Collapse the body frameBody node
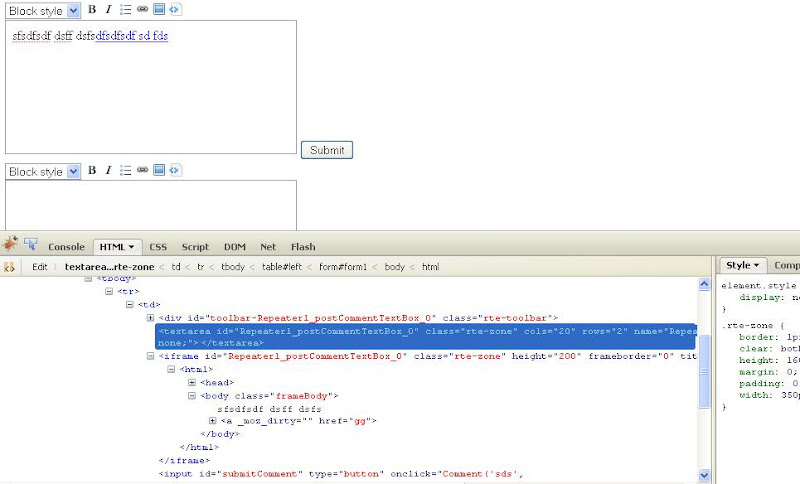The image size is (800, 484). coord(192,395)
